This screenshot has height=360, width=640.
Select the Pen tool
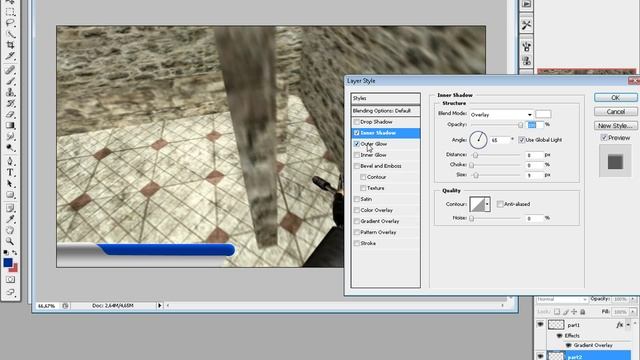pos(10,162)
